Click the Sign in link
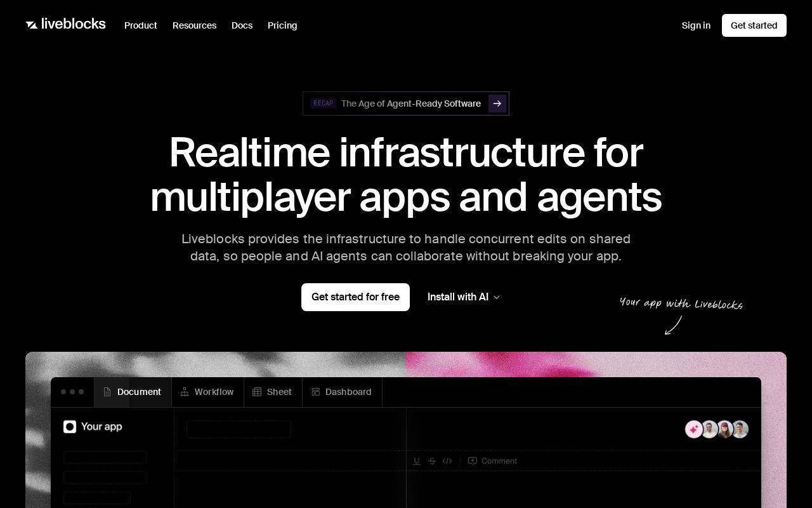812x508 pixels. tap(696, 25)
